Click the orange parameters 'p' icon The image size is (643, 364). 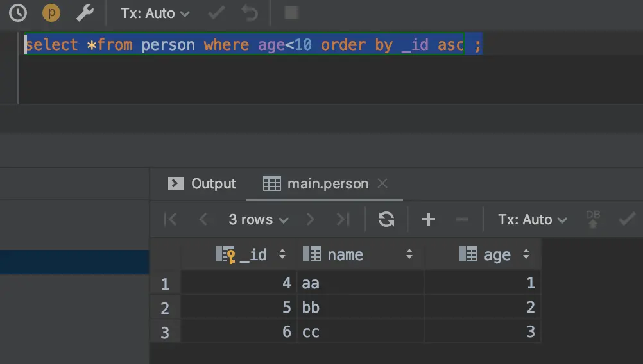pyautogui.click(x=51, y=13)
